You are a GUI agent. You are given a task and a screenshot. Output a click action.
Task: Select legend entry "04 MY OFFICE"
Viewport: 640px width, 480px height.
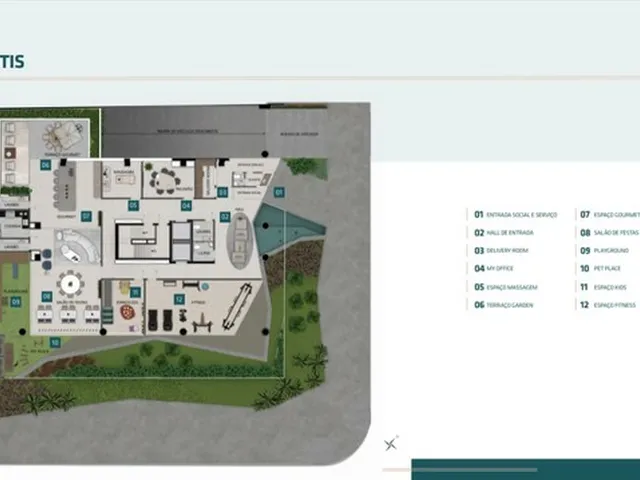[493, 269]
